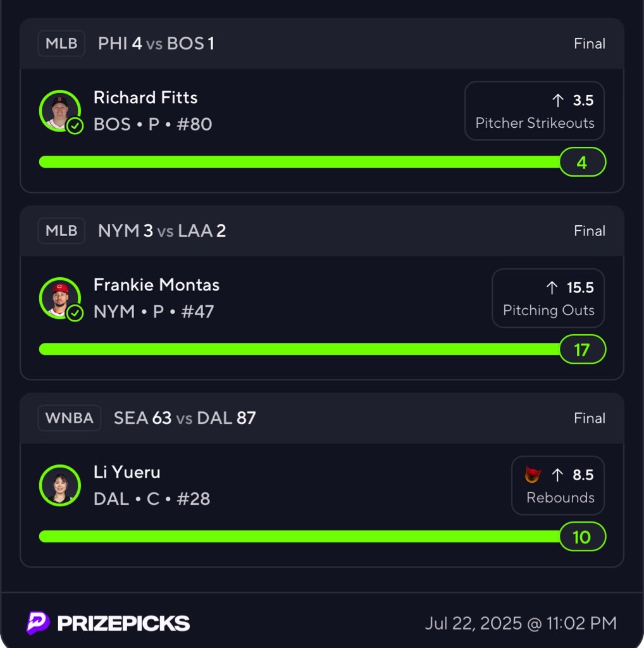
Task: Open the 3.5 Pitcher Strikeouts stat box
Action: (534, 111)
